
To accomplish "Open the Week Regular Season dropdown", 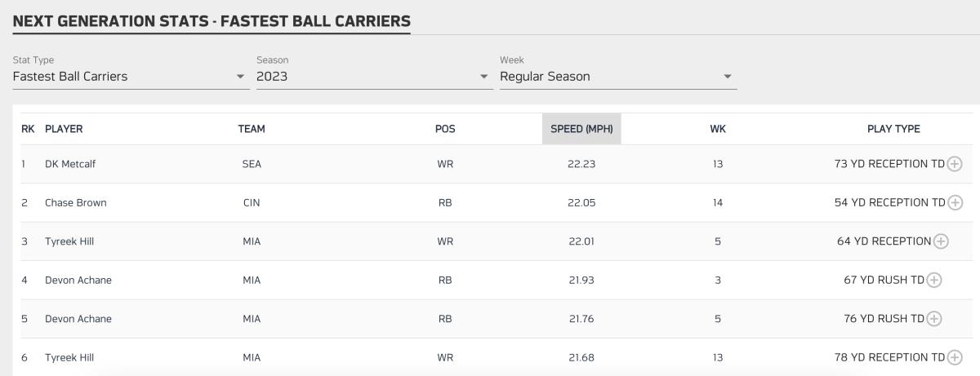I will [617, 77].
